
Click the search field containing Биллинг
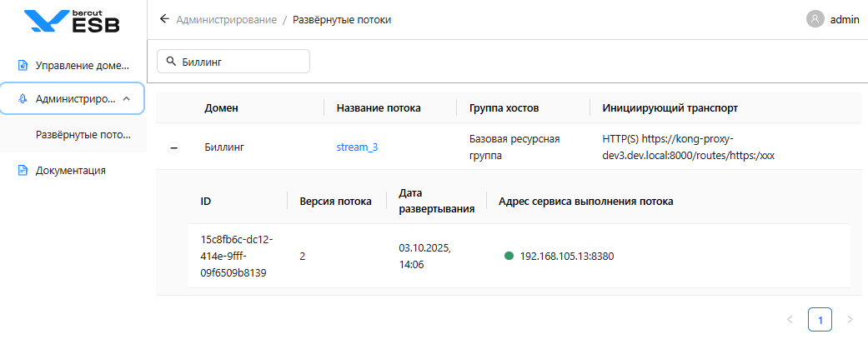pos(242,61)
